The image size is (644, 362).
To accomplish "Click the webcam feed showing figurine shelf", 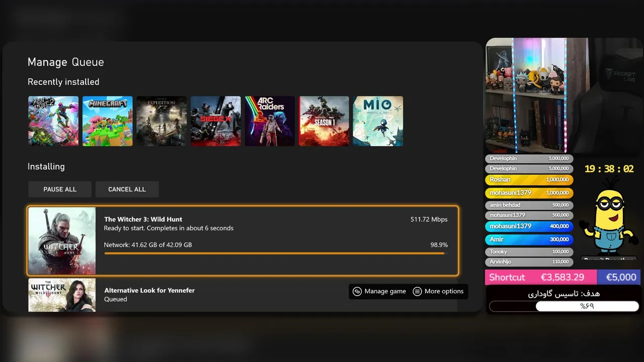I will pos(564,96).
